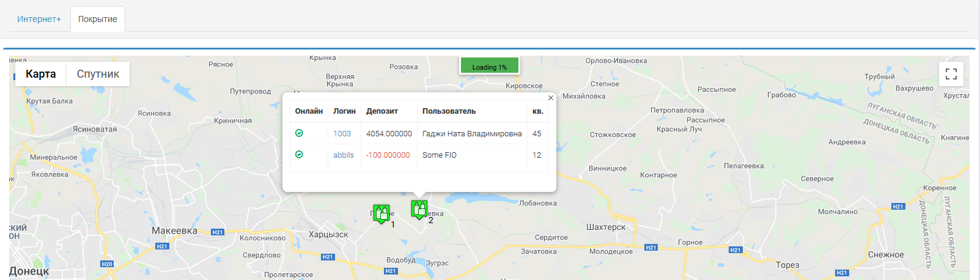Open login link 1003
980x280 pixels.
(342, 133)
